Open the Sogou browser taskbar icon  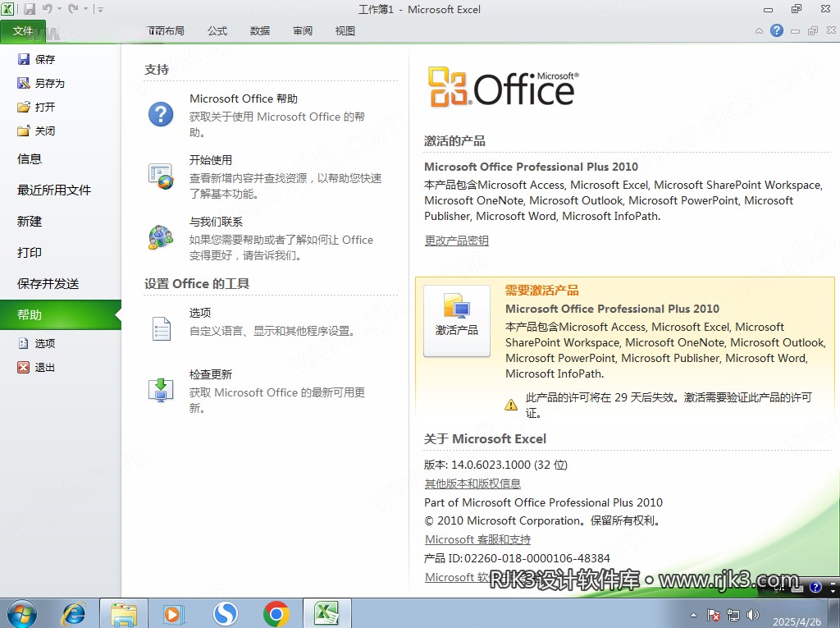pyautogui.click(x=225, y=613)
